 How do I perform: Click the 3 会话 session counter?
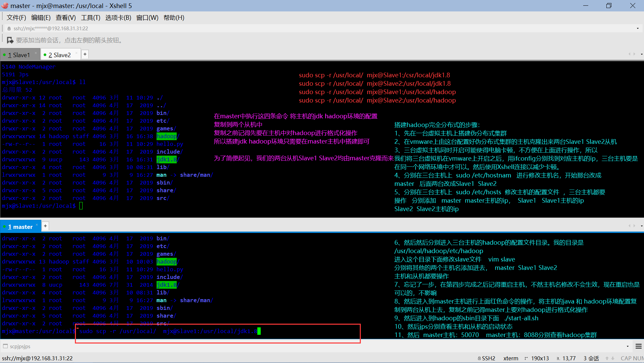[x=591, y=358]
